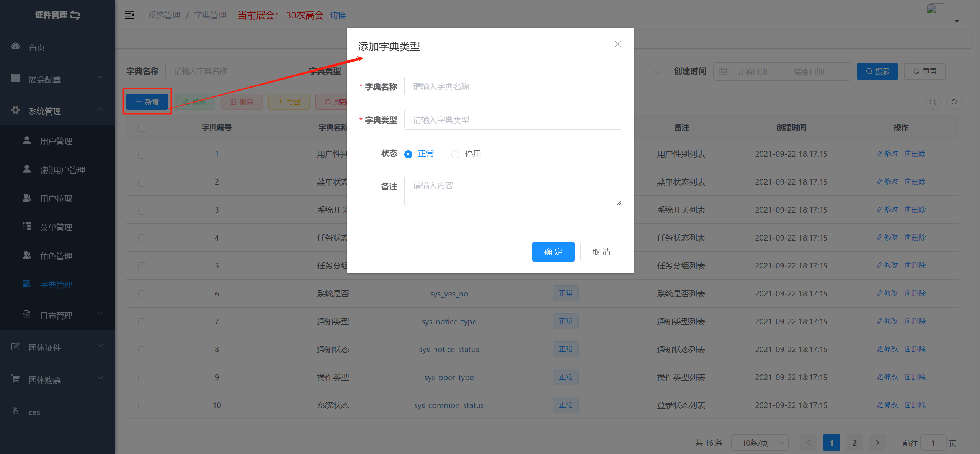Check the checkbox for row 1
This screenshot has width=980, height=454.
142,155
